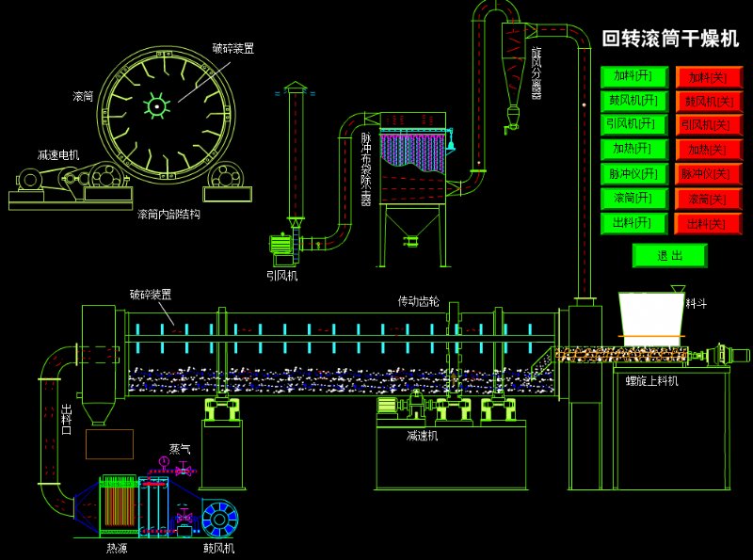Image resolution: width=753 pixels, height=560 pixels.
Task: Enable heating with 加热[开]
Action: point(633,149)
